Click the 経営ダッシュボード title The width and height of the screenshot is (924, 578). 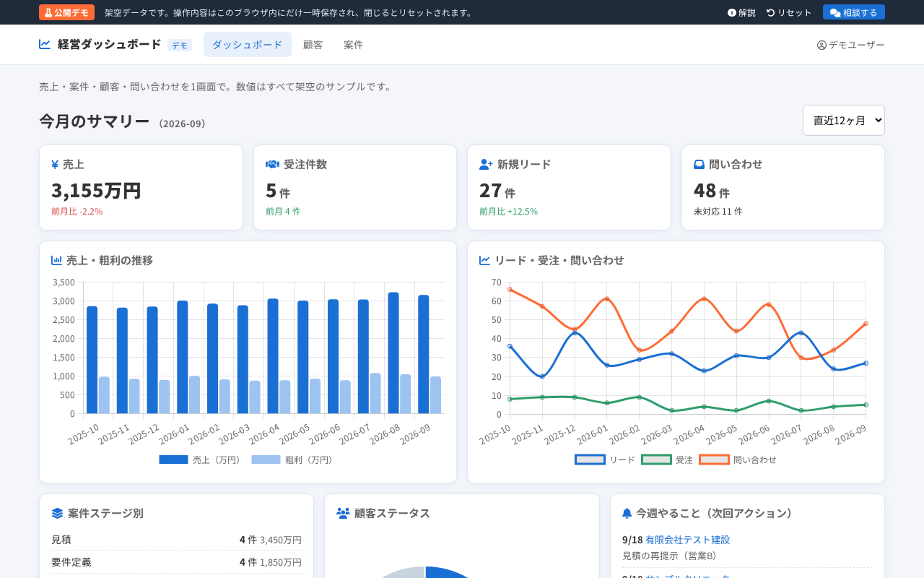[109, 44]
